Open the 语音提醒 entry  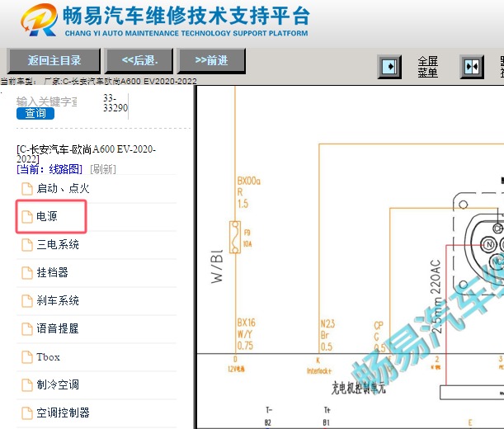point(58,328)
